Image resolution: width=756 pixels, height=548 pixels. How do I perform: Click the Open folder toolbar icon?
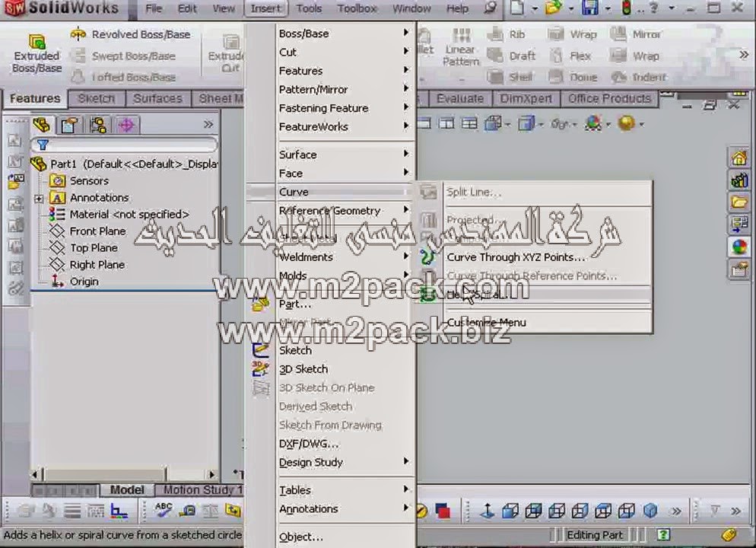[554, 8]
